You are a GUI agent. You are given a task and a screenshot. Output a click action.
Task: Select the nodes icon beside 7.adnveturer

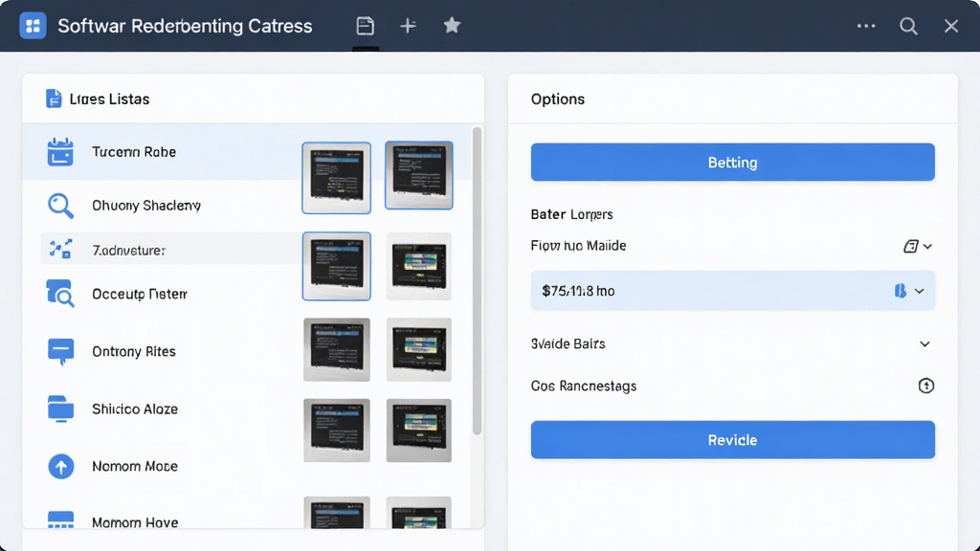click(60, 249)
